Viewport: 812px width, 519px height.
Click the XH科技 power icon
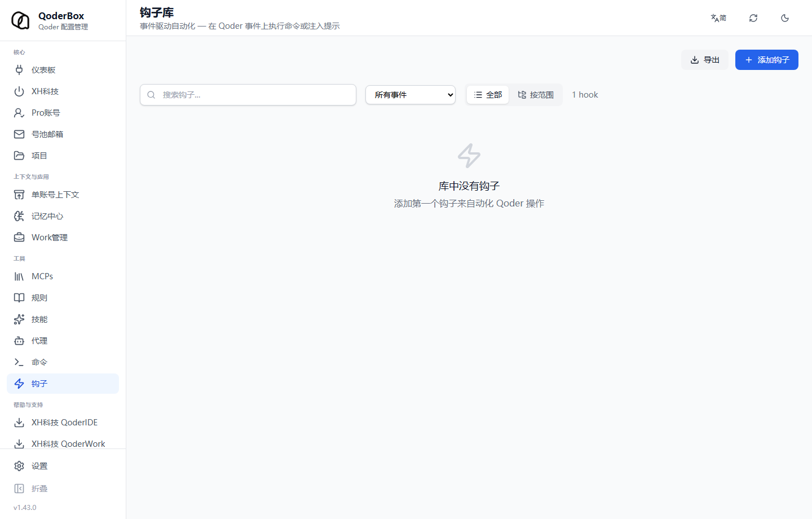coord(19,91)
